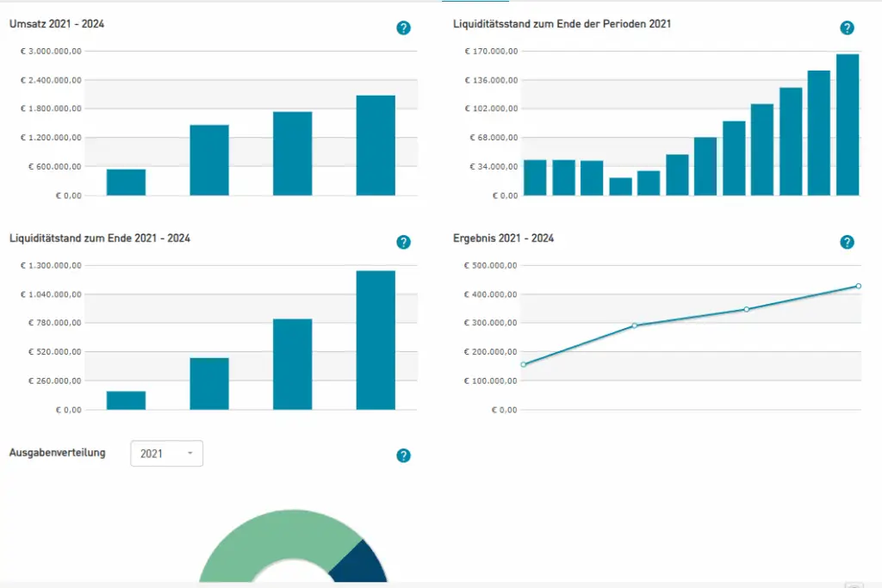This screenshot has width=882, height=588.
Task: Click the second bar in the Umsatz chart
Action: coord(209,160)
